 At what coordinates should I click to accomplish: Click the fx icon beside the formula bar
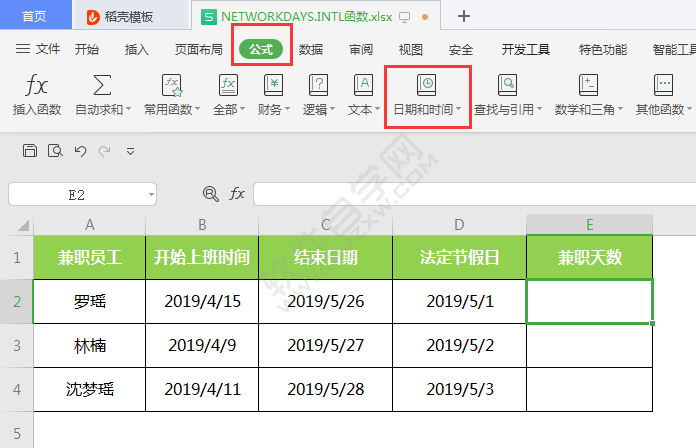click(237, 194)
